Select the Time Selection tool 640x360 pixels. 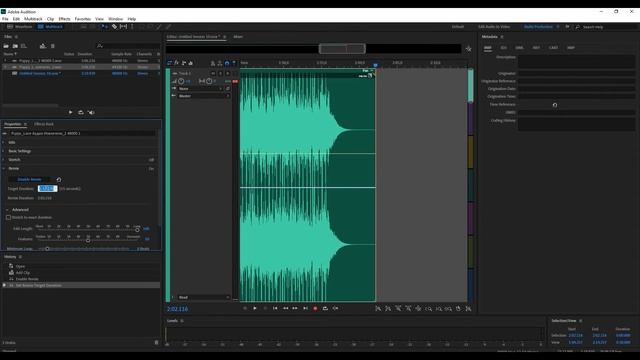click(x=132, y=27)
